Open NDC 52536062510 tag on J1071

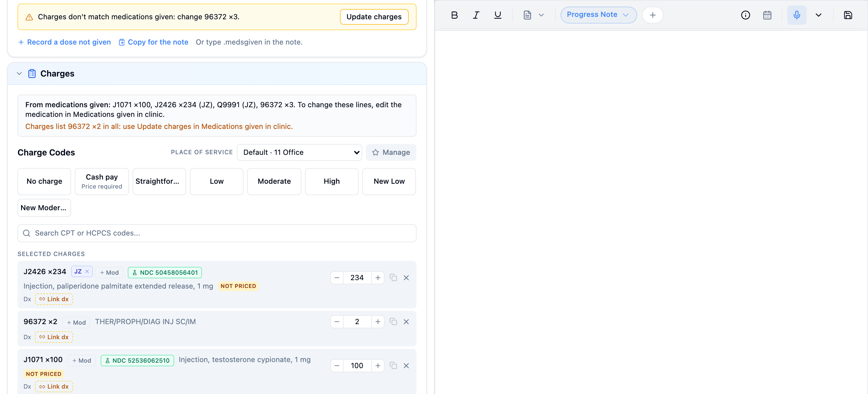point(137,360)
